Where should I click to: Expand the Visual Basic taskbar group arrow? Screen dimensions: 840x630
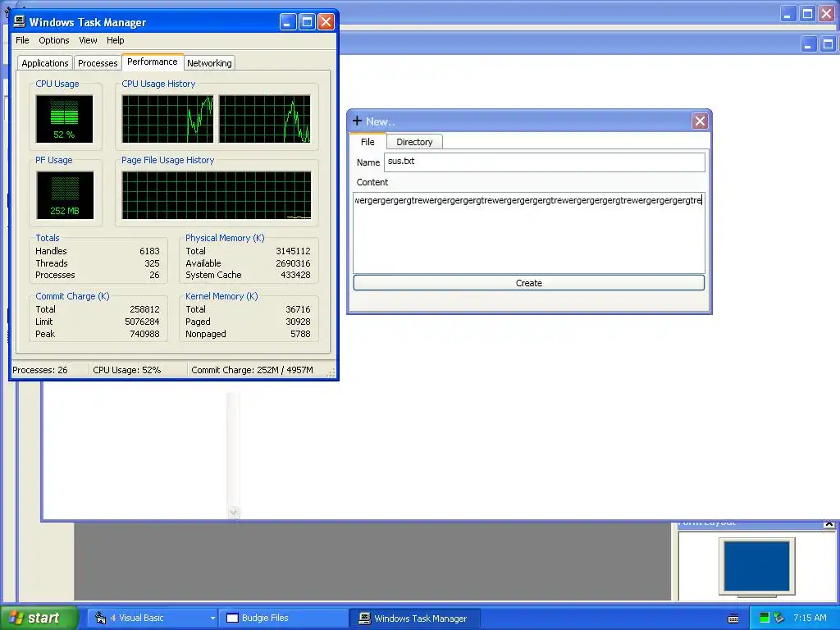(x=212, y=619)
